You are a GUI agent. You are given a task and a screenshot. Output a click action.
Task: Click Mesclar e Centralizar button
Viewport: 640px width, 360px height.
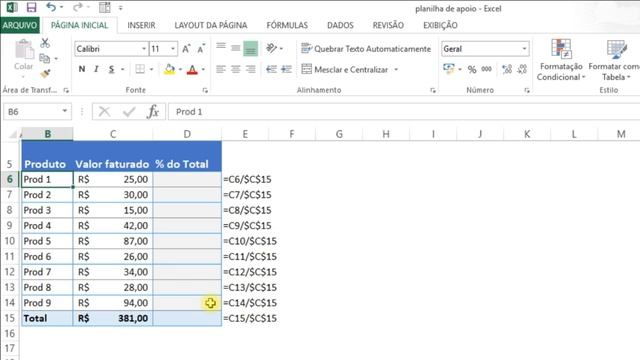tap(345, 69)
